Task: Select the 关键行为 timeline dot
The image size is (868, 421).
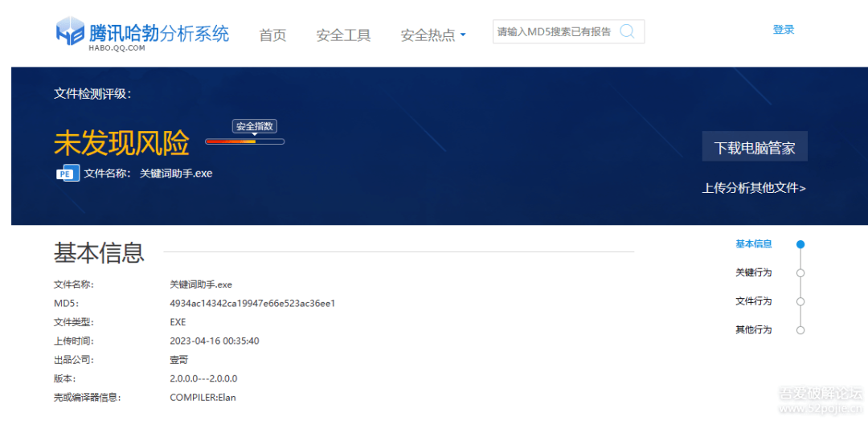Action: pyautogui.click(x=800, y=272)
